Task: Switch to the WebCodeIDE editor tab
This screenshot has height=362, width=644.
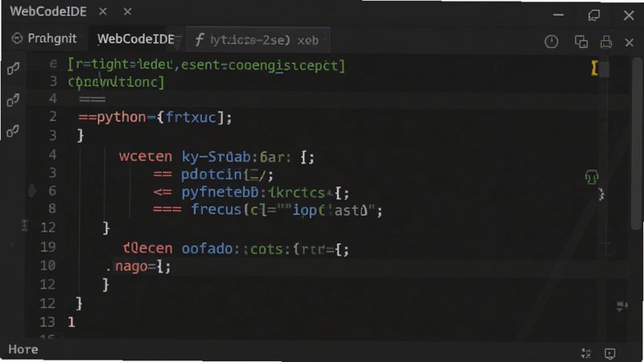Action: [136, 39]
